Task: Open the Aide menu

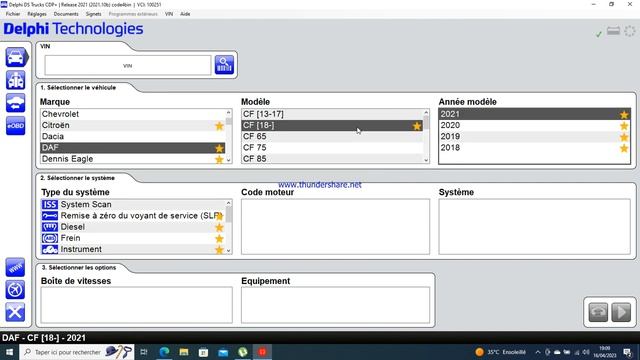Action: [x=185, y=14]
